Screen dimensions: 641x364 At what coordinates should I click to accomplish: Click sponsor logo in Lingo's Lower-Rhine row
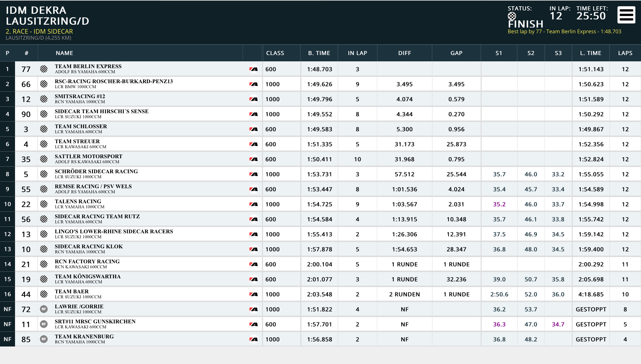(x=254, y=234)
